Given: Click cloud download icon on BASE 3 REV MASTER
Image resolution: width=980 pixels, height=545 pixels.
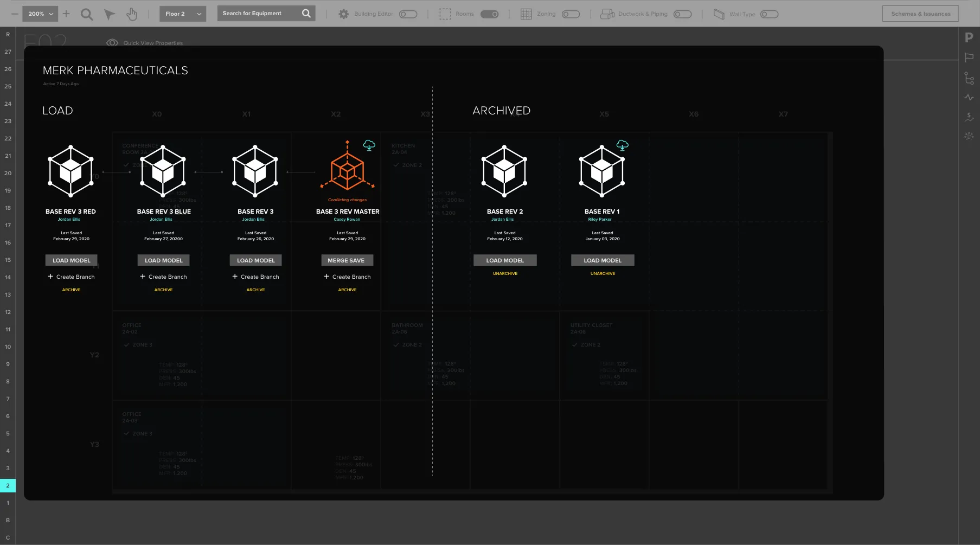Looking at the screenshot, I should coord(369,145).
